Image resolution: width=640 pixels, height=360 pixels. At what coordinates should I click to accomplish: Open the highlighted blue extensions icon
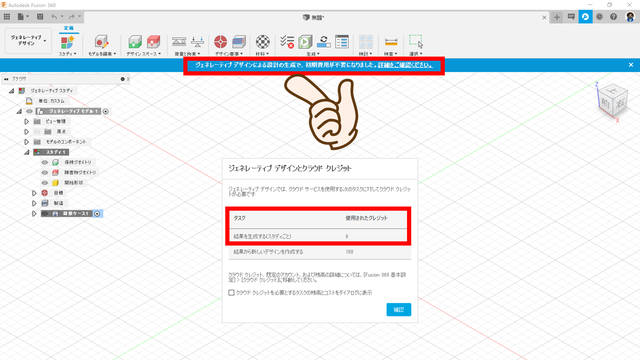click(585, 17)
